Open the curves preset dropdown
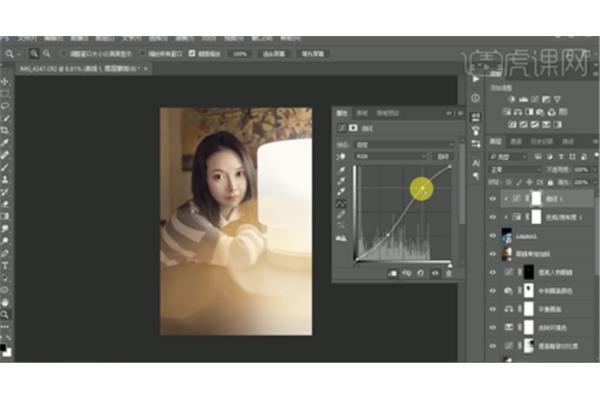600x400 pixels. (x=404, y=145)
